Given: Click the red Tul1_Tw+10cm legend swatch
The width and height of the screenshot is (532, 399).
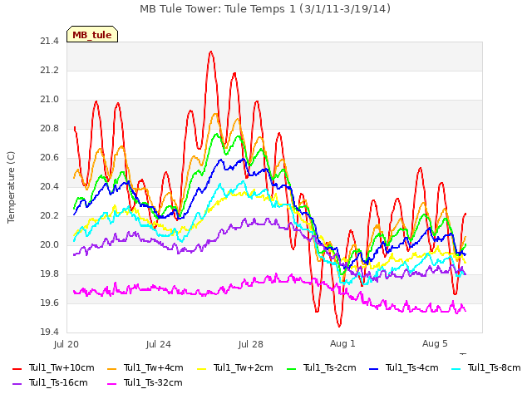Looking at the screenshot, I should coord(17,368).
